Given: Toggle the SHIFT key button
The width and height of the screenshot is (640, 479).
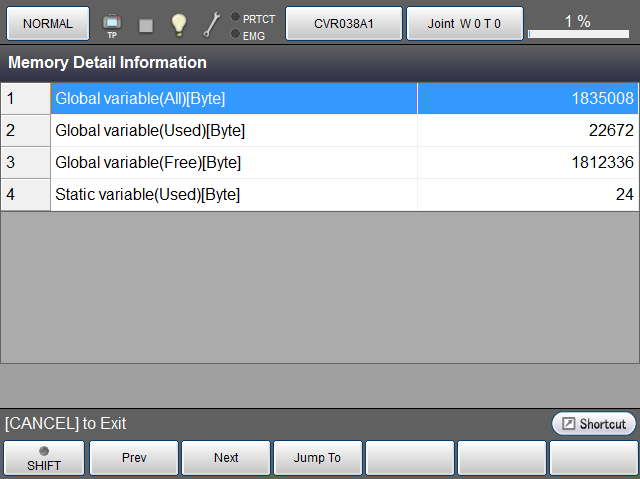Looking at the screenshot, I should (43, 458).
